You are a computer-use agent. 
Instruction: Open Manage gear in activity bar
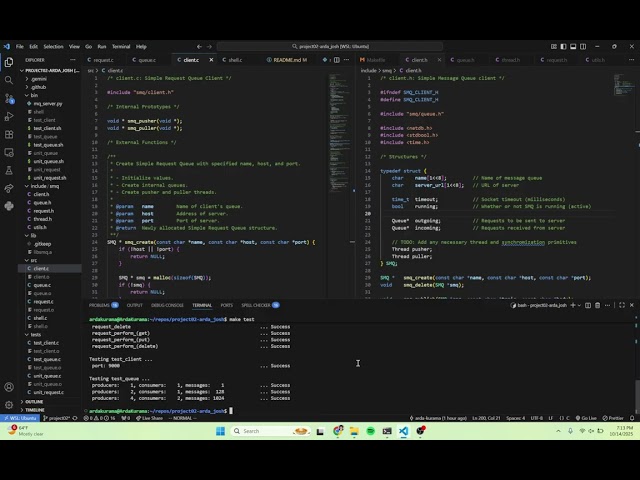(x=9, y=404)
